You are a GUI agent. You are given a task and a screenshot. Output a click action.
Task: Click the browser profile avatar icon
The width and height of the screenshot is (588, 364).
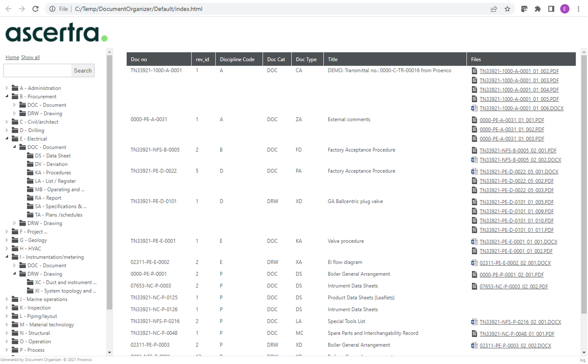tap(565, 8)
